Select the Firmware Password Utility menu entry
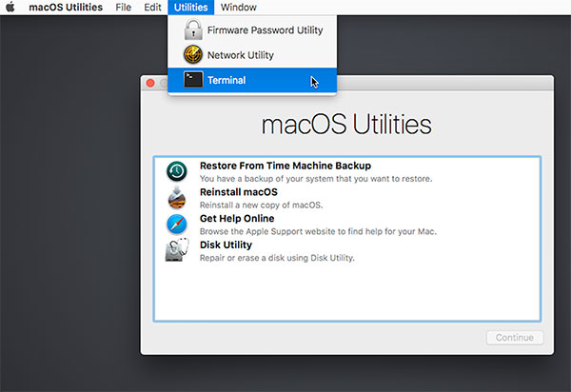This screenshot has width=571, height=392. pos(265,30)
